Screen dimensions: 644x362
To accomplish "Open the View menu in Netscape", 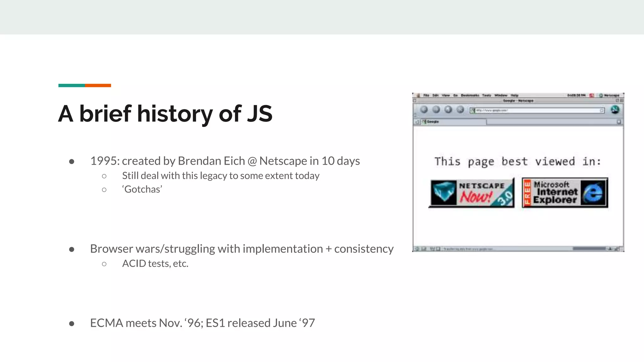I will (x=446, y=95).
